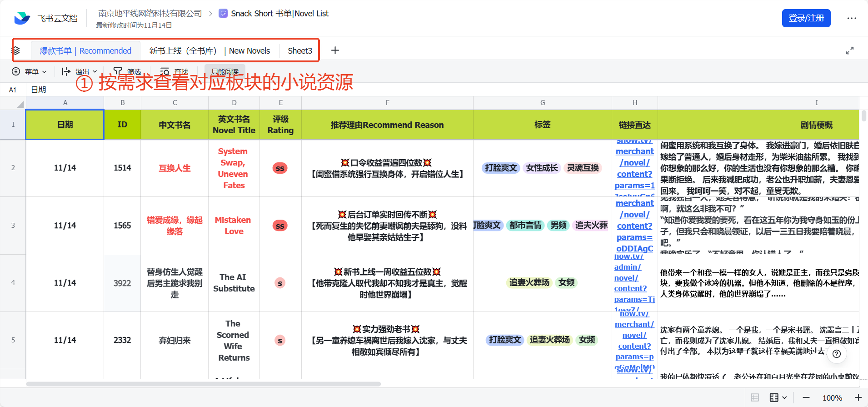Open the sheet list layers icon
Screen dimensions: 868x407
(16, 50)
